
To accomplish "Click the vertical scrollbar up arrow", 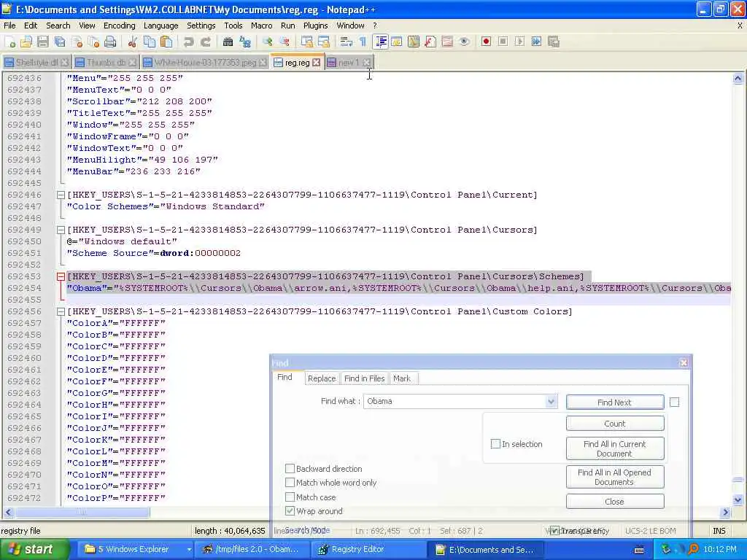I will (x=738, y=79).
